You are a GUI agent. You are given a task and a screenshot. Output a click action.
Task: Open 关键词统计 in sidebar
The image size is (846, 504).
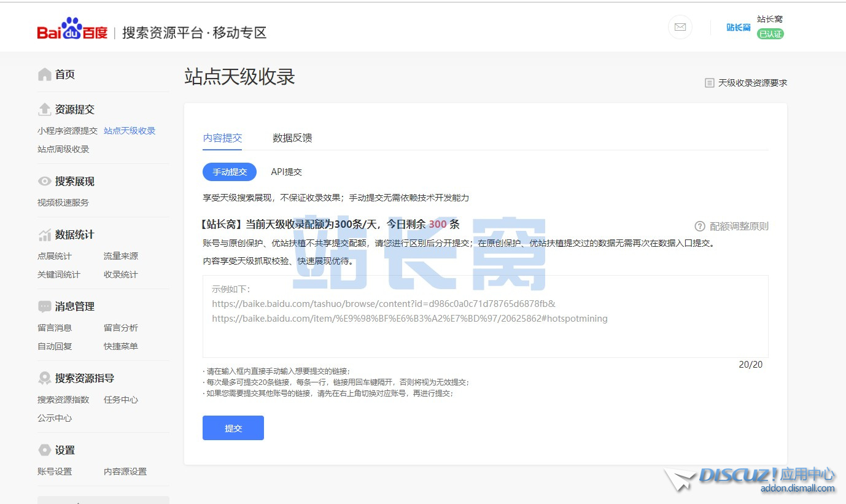click(59, 274)
